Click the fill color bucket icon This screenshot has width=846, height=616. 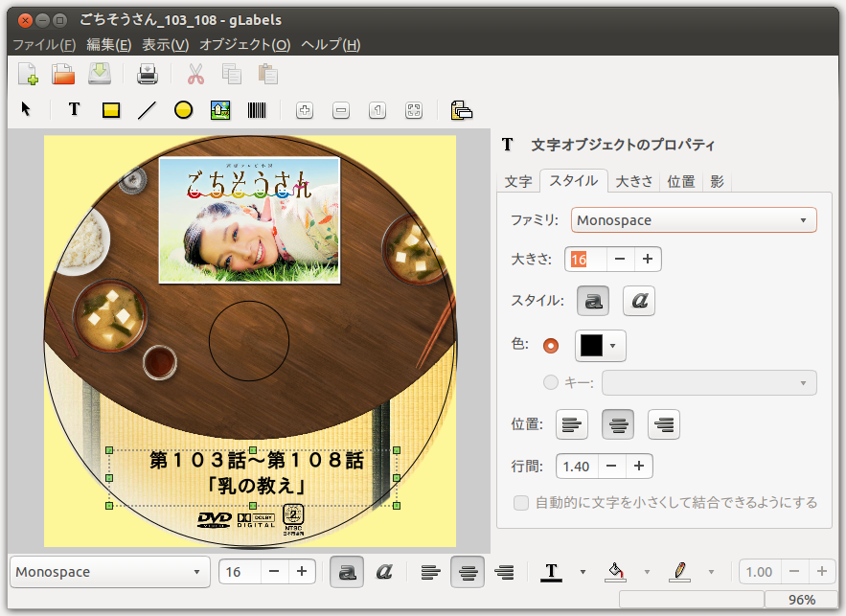pyautogui.click(x=616, y=572)
